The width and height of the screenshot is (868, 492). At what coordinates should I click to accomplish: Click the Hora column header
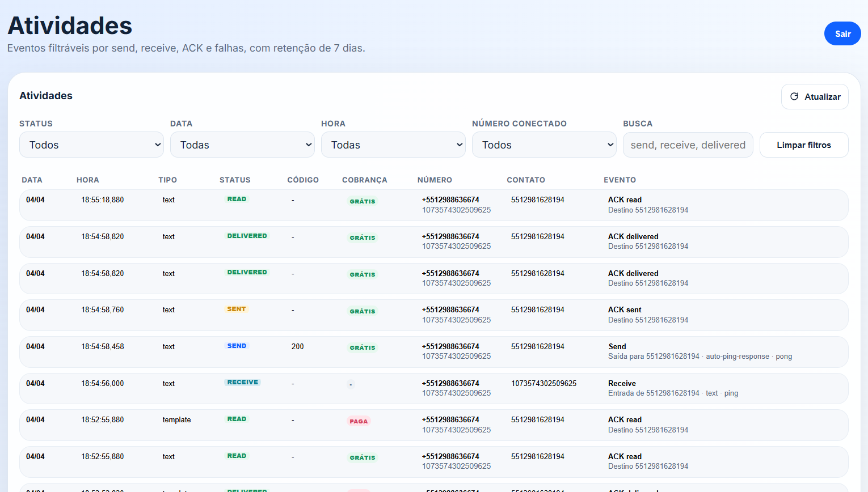coord(88,180)
